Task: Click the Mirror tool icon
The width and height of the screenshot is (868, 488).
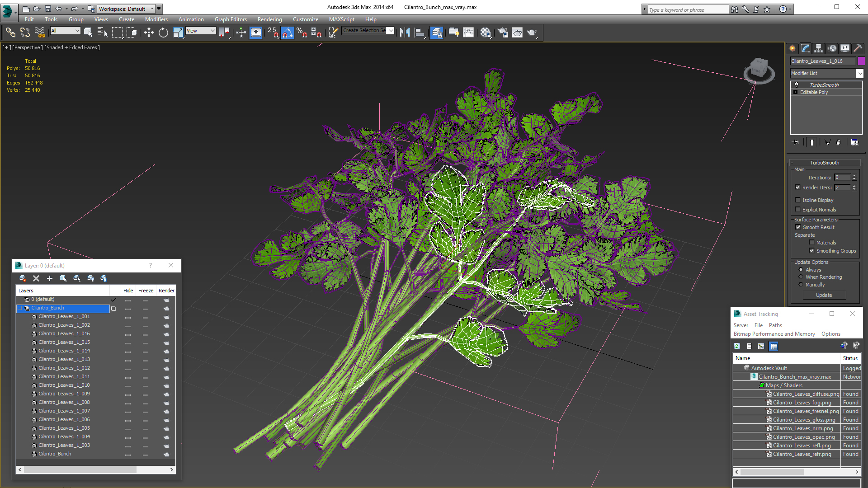Action: click(x=405, y=32)
